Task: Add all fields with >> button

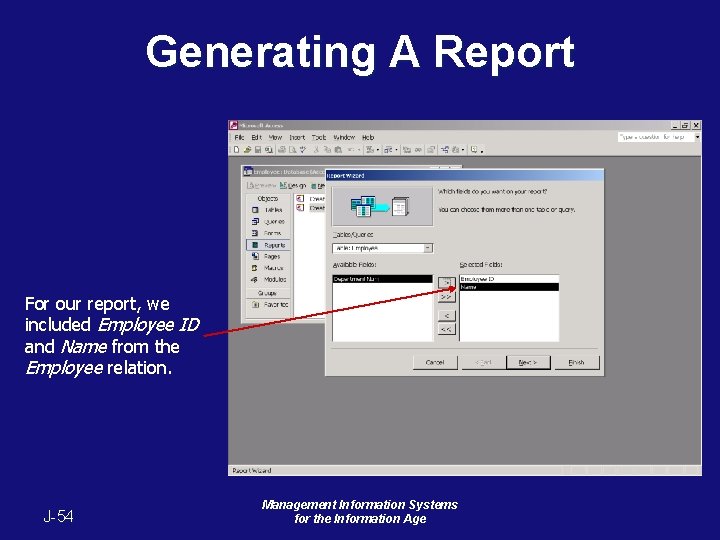Action: click(x=446, y=297)
